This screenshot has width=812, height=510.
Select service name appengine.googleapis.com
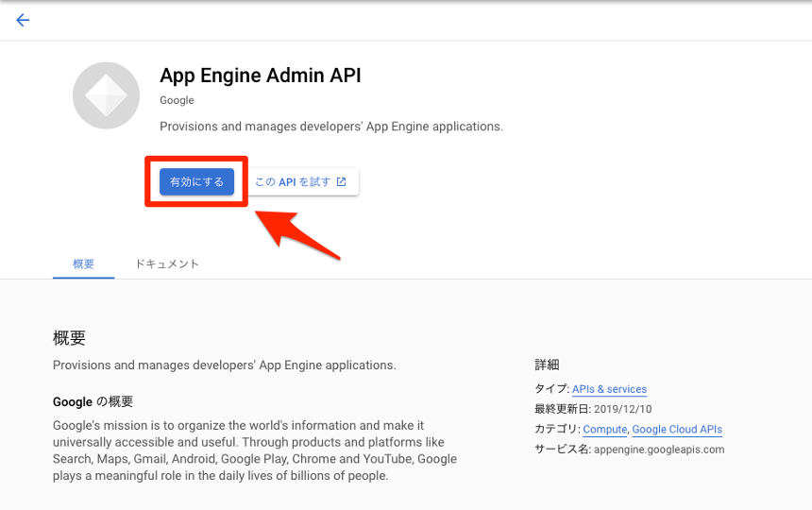(659, 450)
